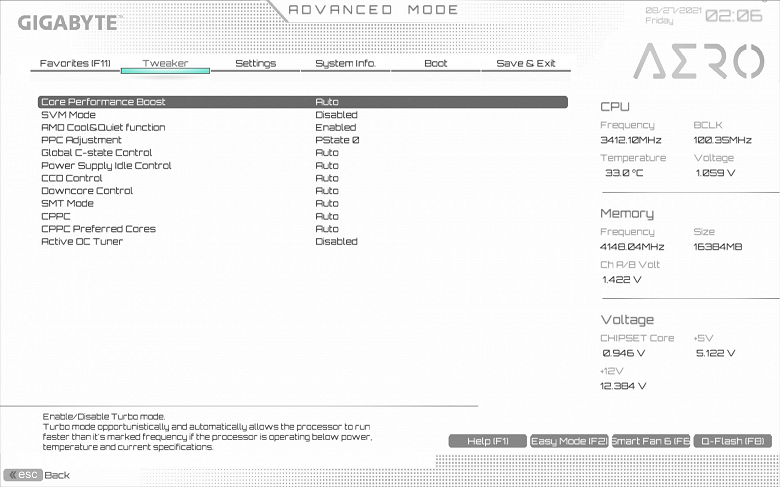780x487 pixels.
Task: Select the PPC Adjustment setting
Action: [81, 140]
